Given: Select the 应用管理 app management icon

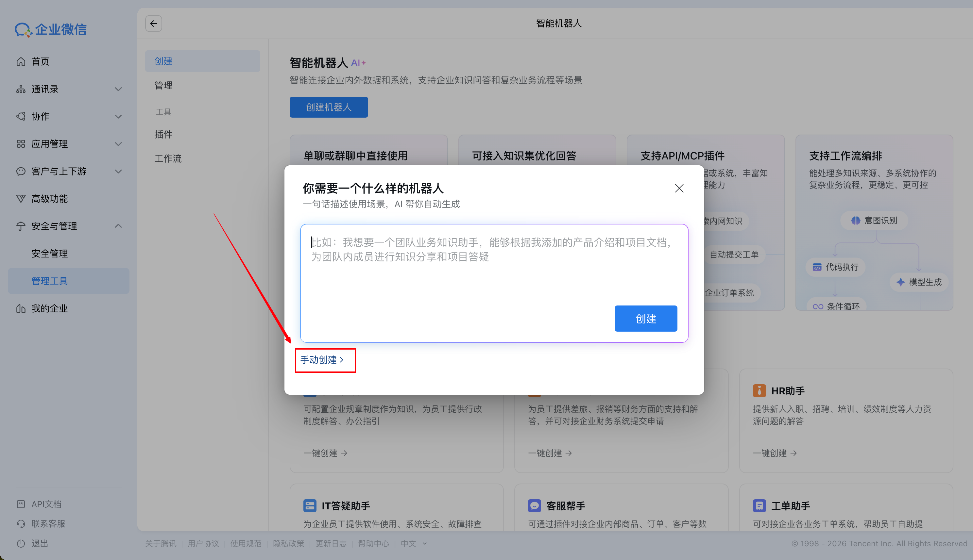Looking at the screenshot, I should click(x=21, y=143).
